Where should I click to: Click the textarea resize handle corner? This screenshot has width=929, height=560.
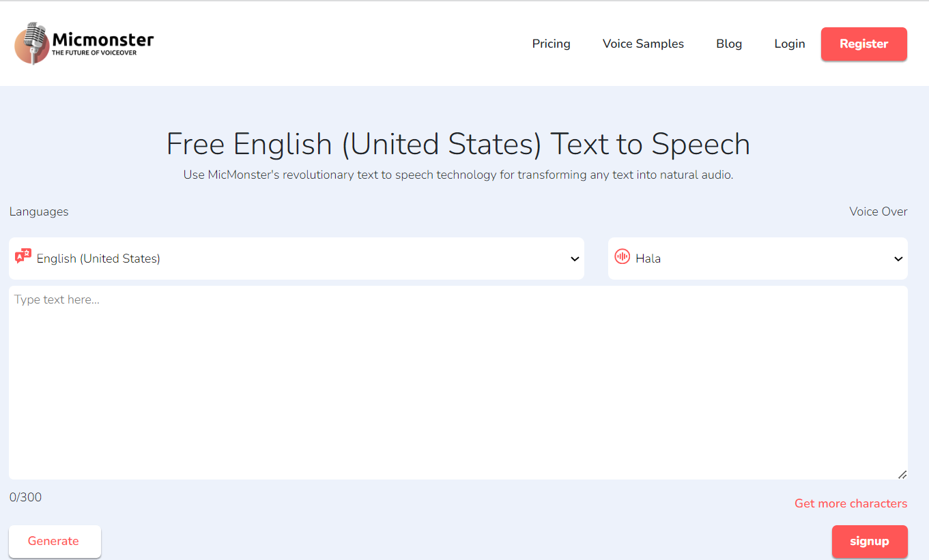click(902, 474)
